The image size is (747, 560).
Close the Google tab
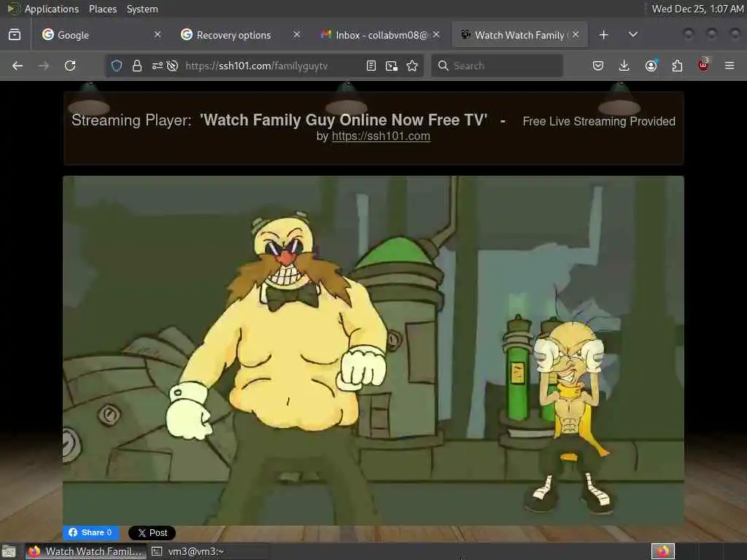[x=158, y=35]
